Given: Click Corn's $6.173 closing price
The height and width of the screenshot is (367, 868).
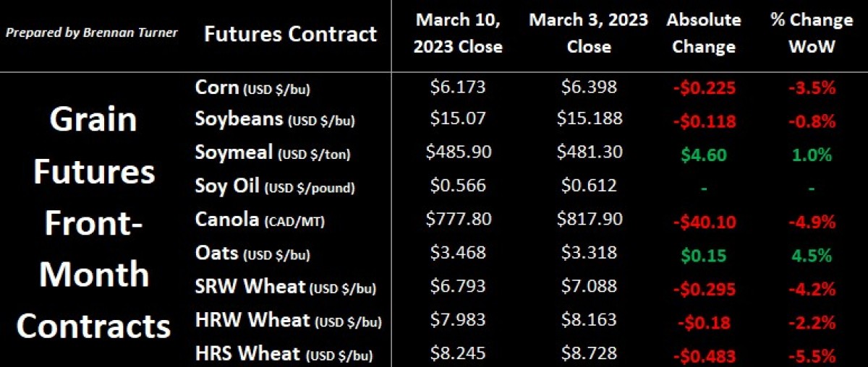Looking at the screenshot, I should pos(458,87).
